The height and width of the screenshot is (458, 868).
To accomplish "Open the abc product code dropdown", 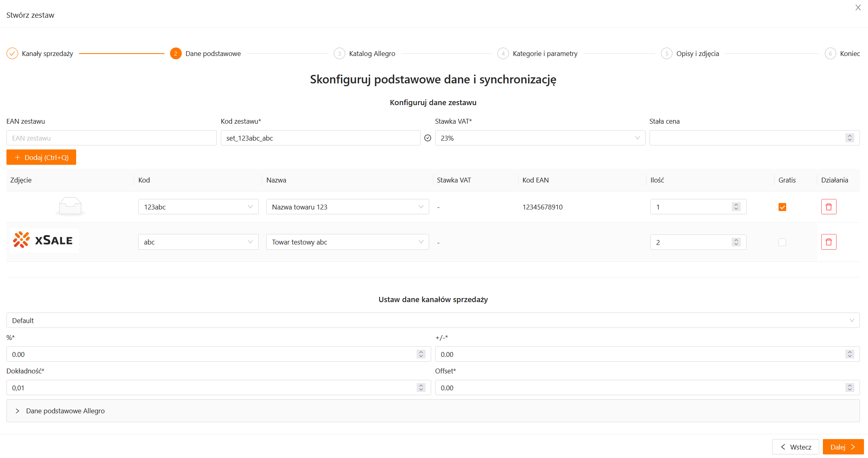I will (x=198, y=242).
